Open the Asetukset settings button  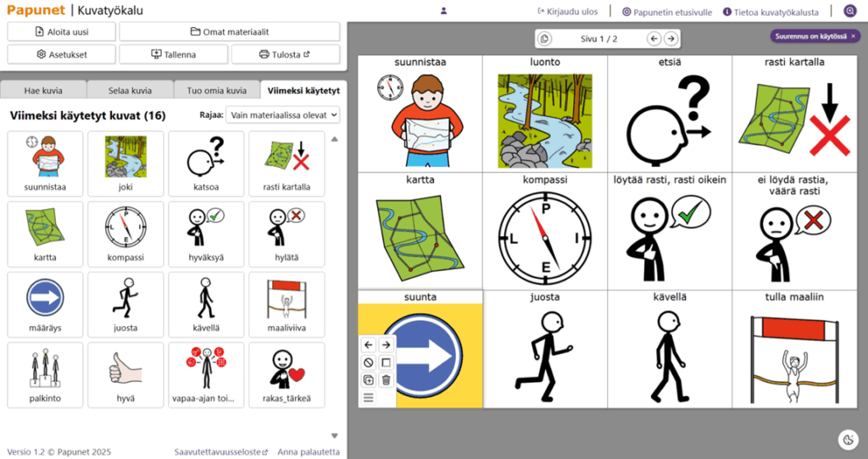62,54
